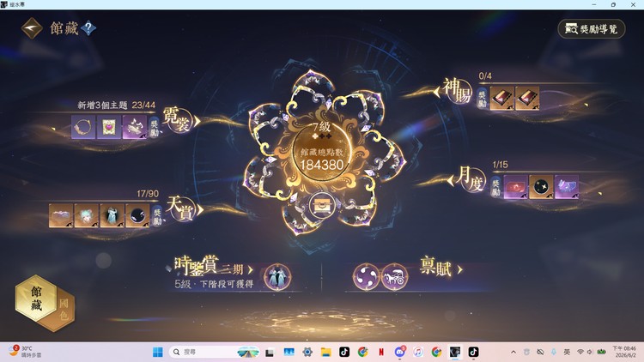Select the first red book item in 神賜

point(501,99)
